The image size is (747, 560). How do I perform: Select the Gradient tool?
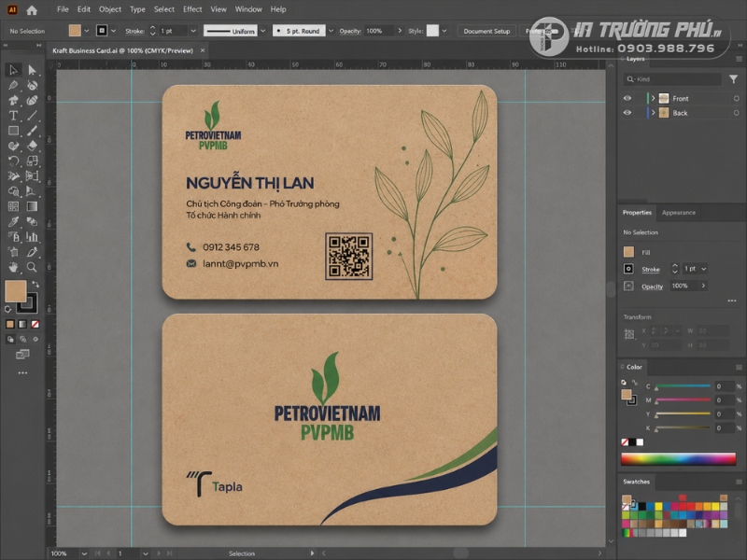pos(32,206)
